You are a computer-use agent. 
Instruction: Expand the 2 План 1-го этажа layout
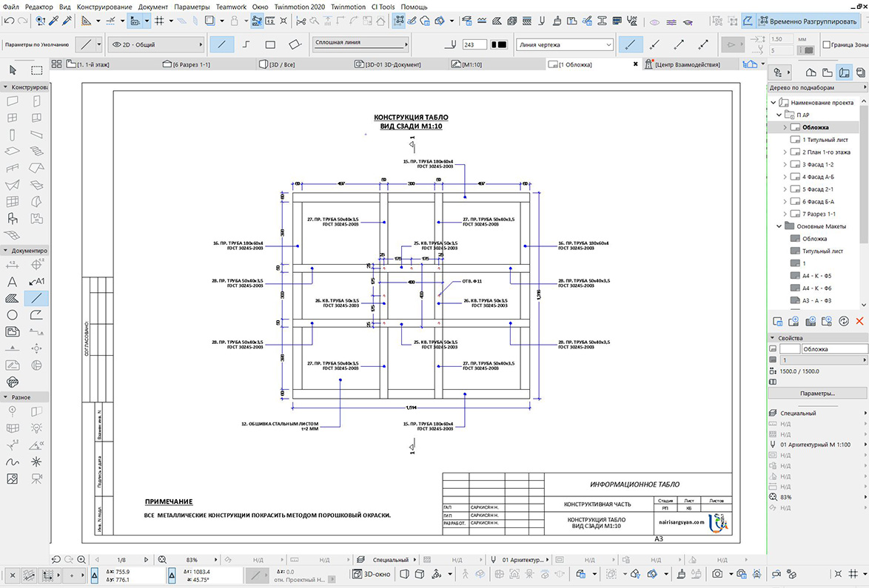pyautogui.click(x=785, y=152)
